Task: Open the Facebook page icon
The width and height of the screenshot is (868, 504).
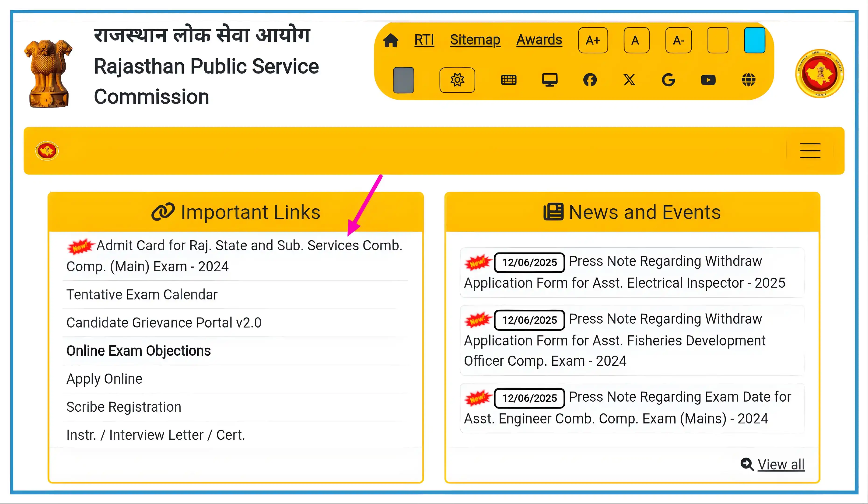Action: coord(590,80)
